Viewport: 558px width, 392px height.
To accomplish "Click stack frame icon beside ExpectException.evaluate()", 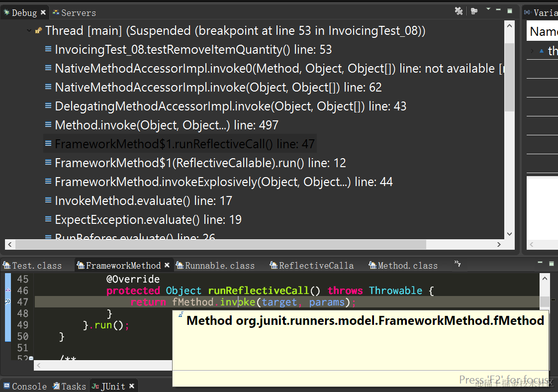I will click(48, 219).
